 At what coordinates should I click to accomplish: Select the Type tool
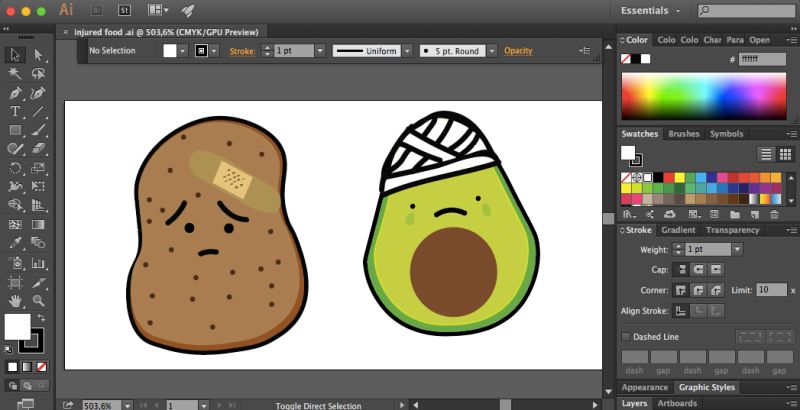point(15,112)
